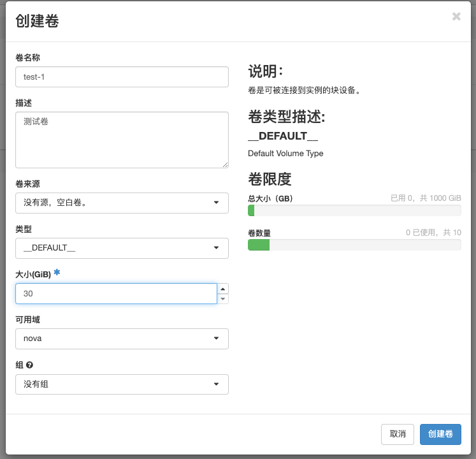The height and width of the screenshot is (459, 476).
Task: Click the blue required asterisk by 大小(GiB)
Action: (x=57, y=272)
